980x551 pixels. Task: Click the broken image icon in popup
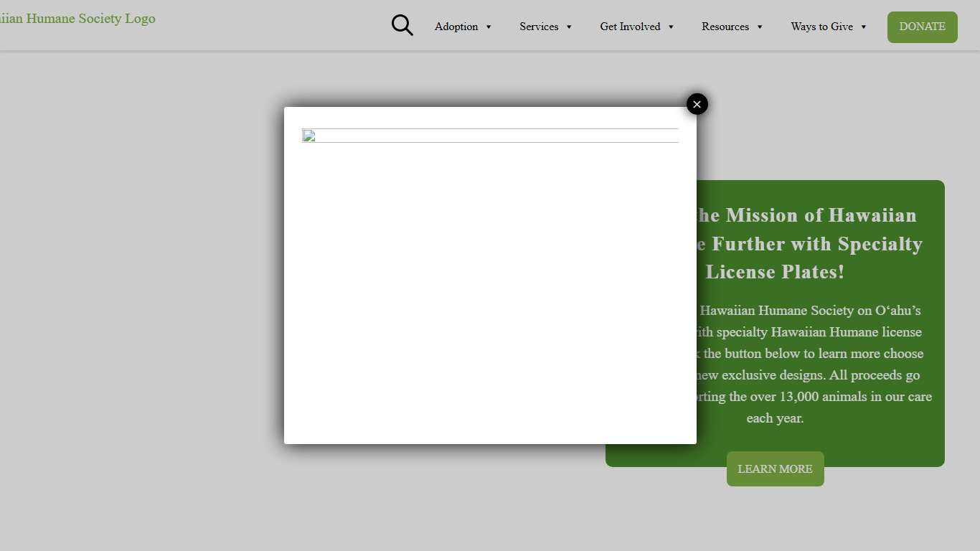pos(308,136)
